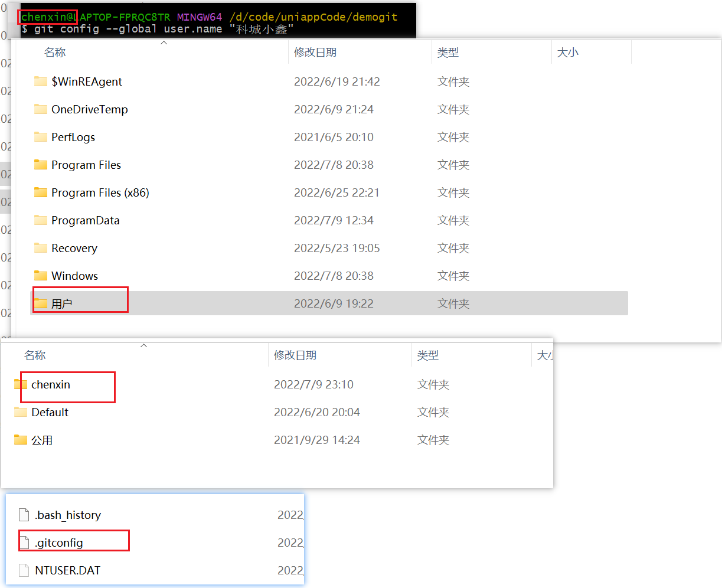Viewport: 722px width, 588px height.
Task: Click the .gitconfig file icon
Action: click(x=24, y=543)
